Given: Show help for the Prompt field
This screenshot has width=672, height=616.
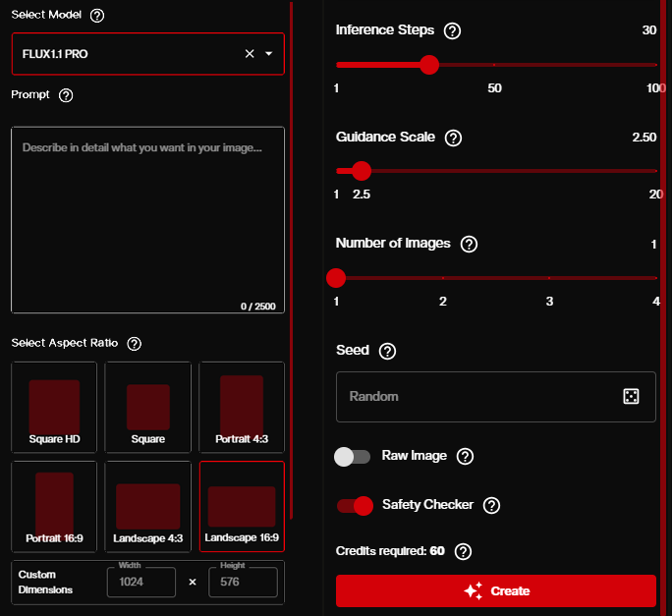Looking at the screenshot, I should click(x=66, y=95).
